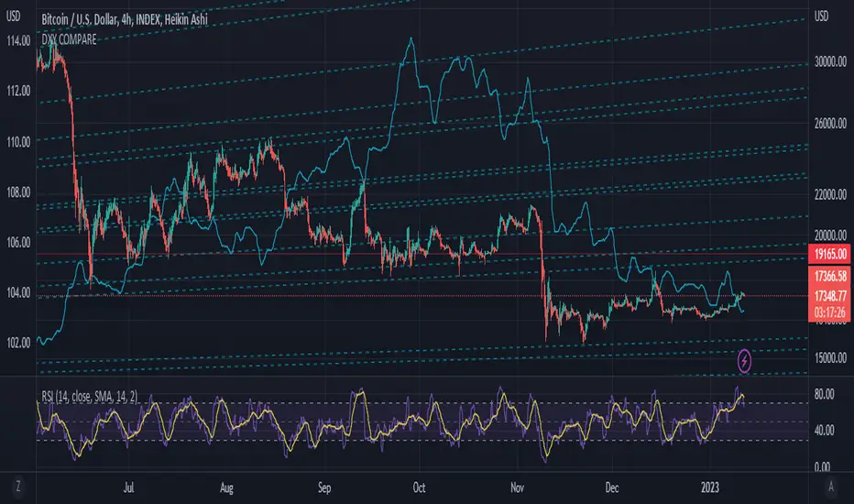
Task: Click the Sep label on the time axis
Action: click(324, 488)
